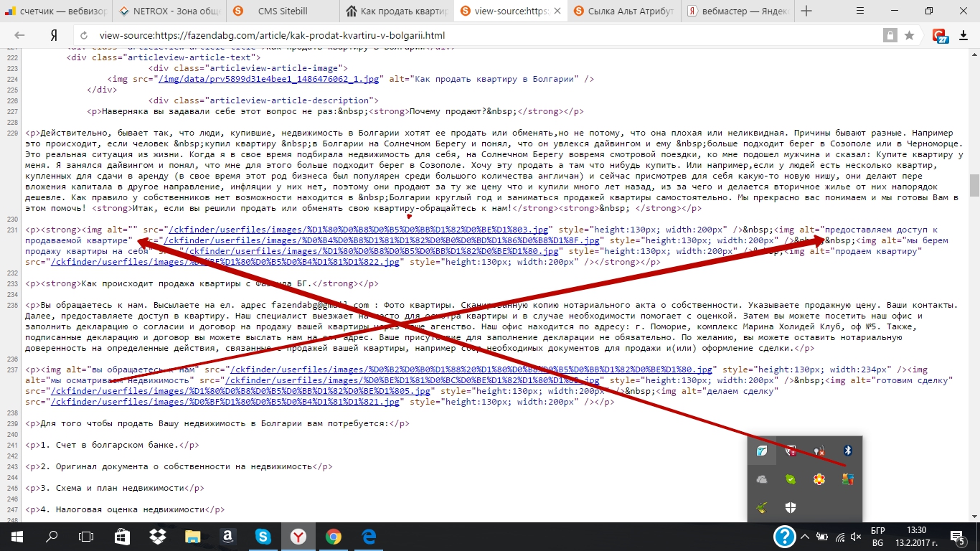Open Skype from the taskbar

[263, 536]
